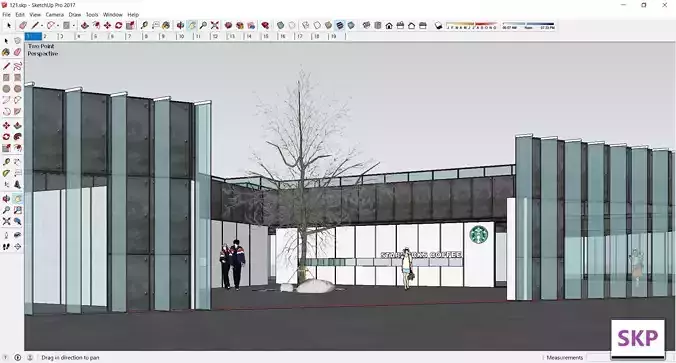
Task: Open the Extension Manager ruby icon
Action: pyautogui.click(x=265, y=25)
